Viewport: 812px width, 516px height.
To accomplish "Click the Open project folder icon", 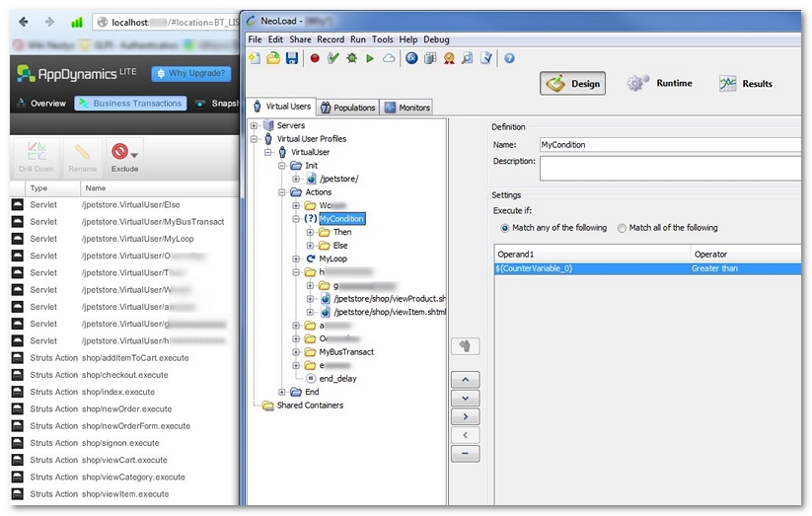I will click(273, 58).
